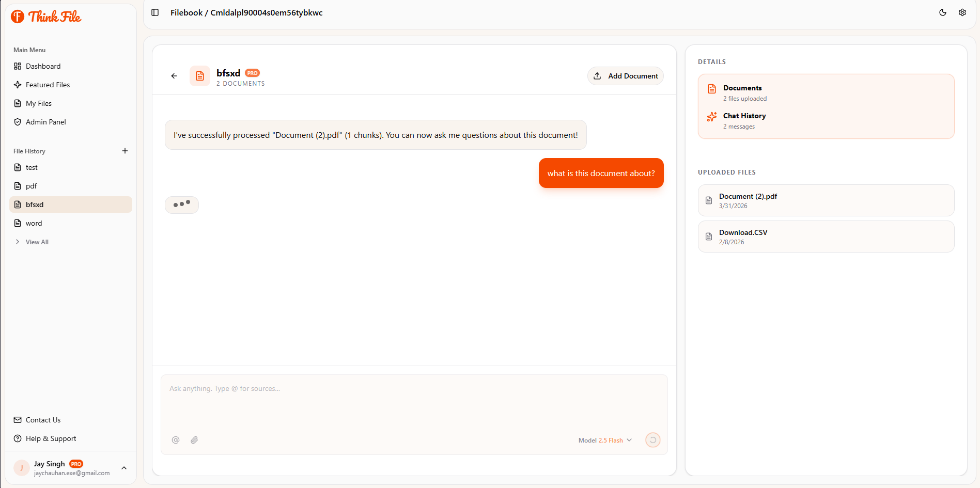Click the Jay Singh avatar
The width and height of the screenshot is (980, 488).
(22, 468)
